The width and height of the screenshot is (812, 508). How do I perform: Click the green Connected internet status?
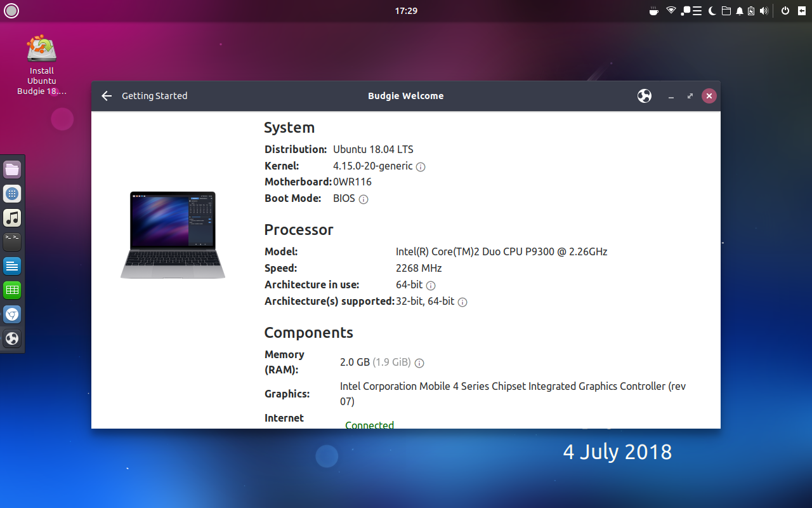click(x=370, y=425)
